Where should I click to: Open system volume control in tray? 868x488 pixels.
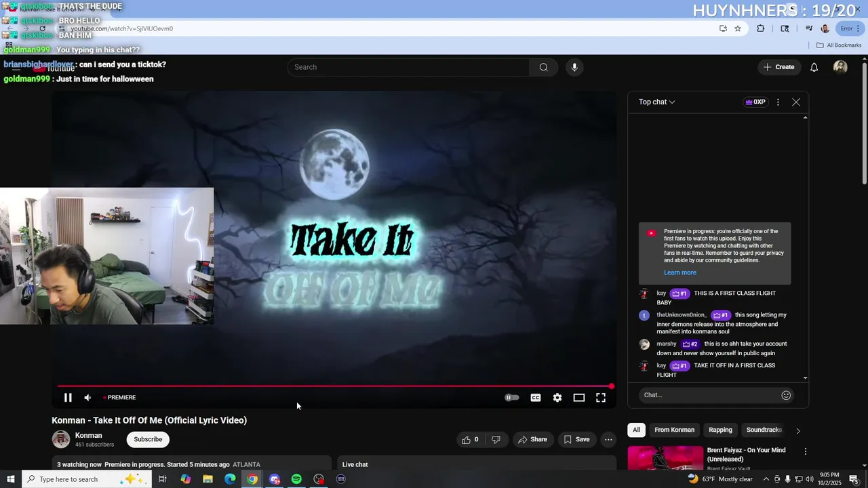[810, 479]
